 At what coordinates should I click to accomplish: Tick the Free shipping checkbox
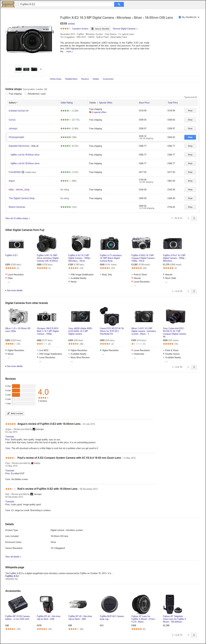pos(7,94)
